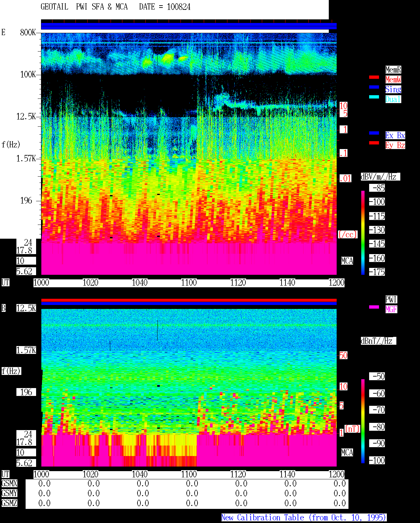Click the -115 color scale value
The image size is (420, 523).
(377, 216)
